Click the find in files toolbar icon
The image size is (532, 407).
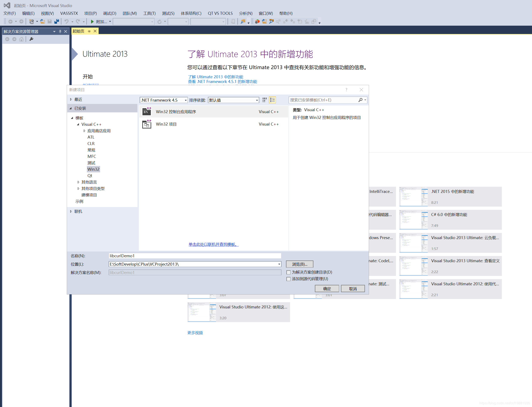243,22
